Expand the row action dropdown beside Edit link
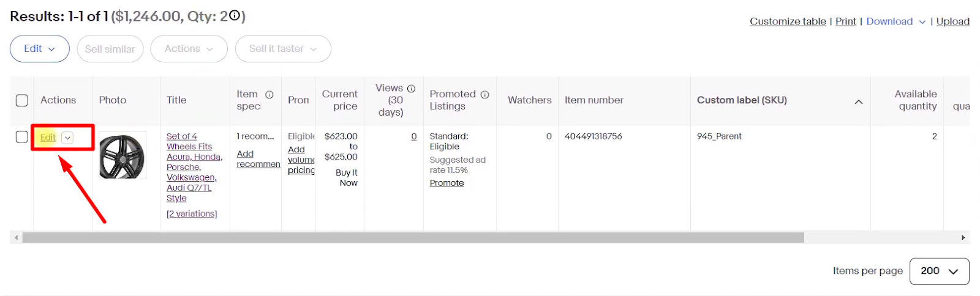 (67, 138)
